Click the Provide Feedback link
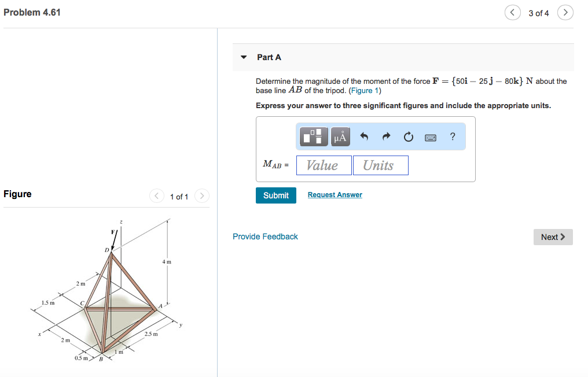This screenshot has width=588, height=377. (265, 236)
